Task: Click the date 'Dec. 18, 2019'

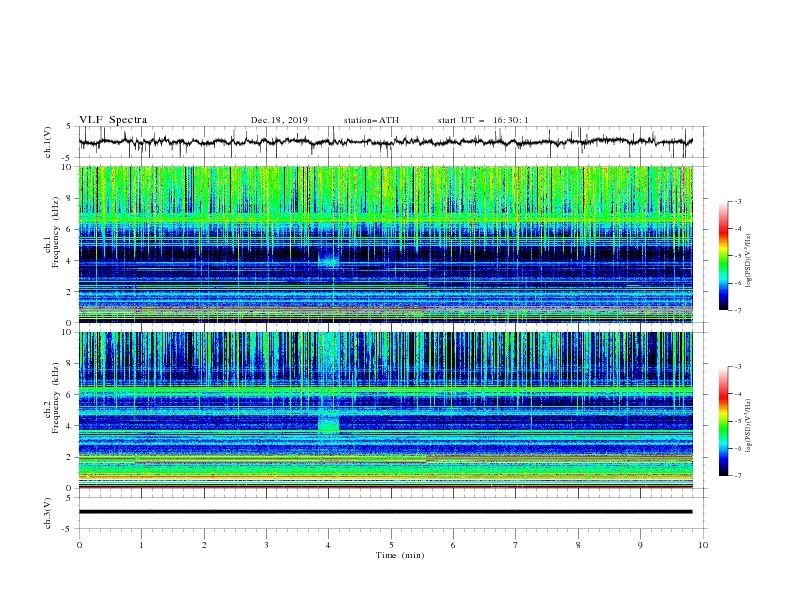Action: click(279, 120)
